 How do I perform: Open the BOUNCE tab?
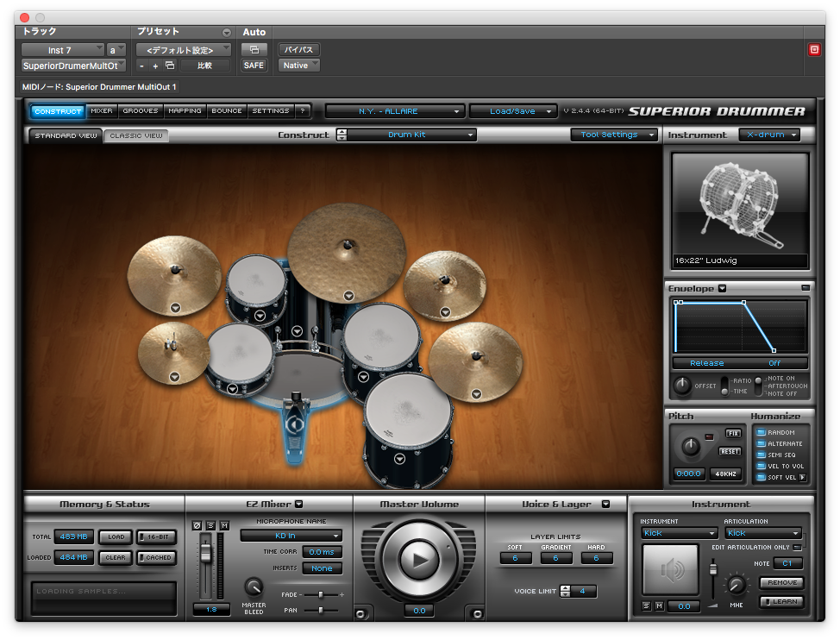[227, 111]
